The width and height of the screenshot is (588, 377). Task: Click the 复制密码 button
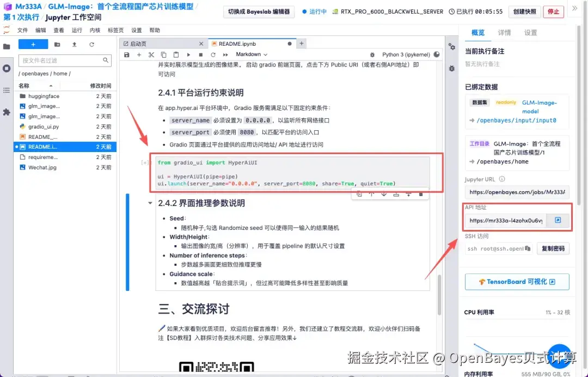[x=553, y=248]
